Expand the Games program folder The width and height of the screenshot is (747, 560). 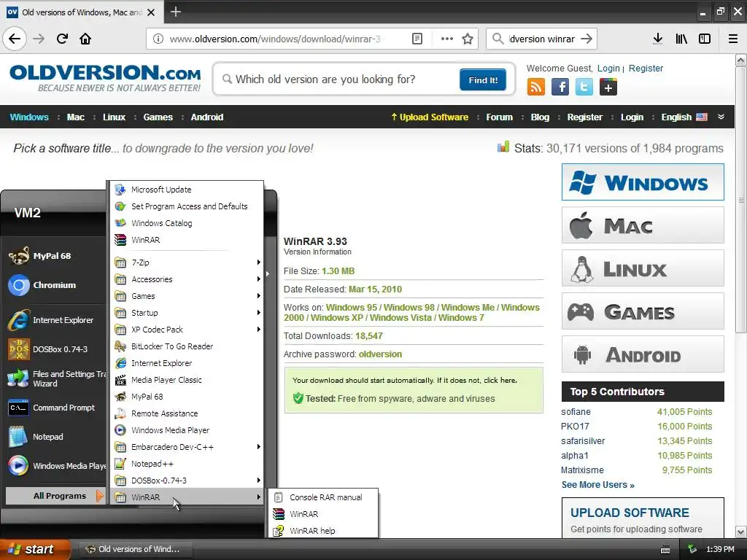(x=187, y=296)
